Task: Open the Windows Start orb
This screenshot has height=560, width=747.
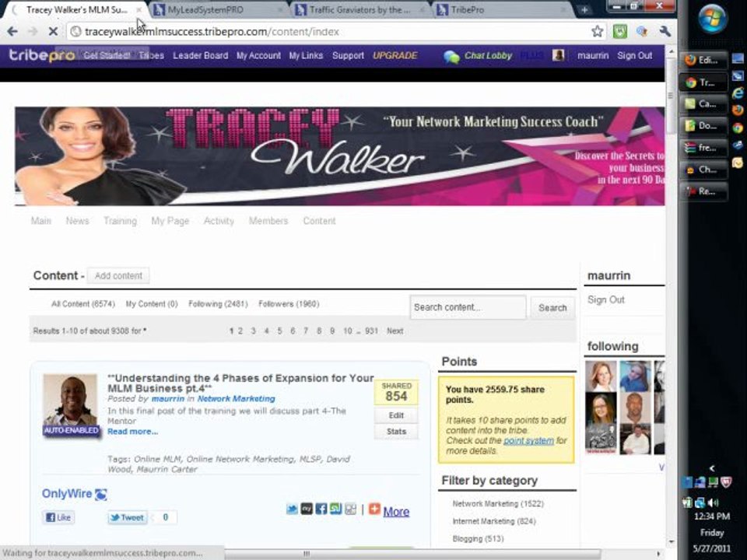Action: [713, 19]
